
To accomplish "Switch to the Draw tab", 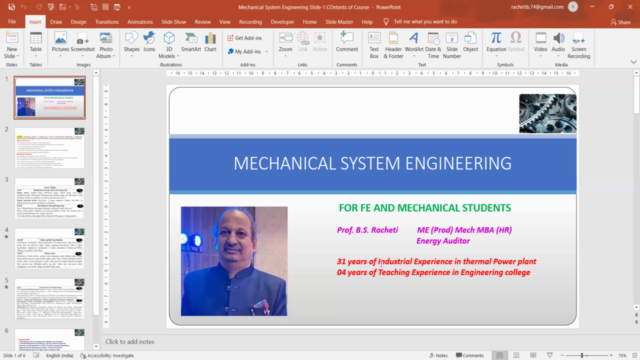I will 56,22.
